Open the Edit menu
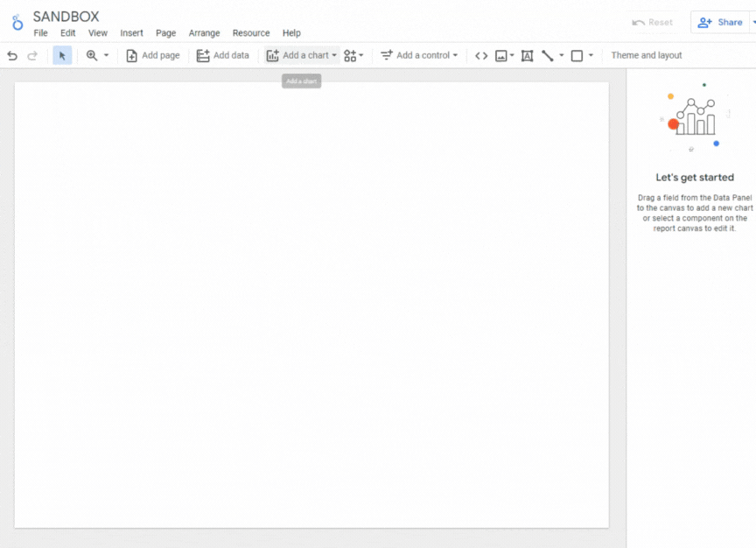The width and height of the screenshot is (756, 548). tap(67, 33)
